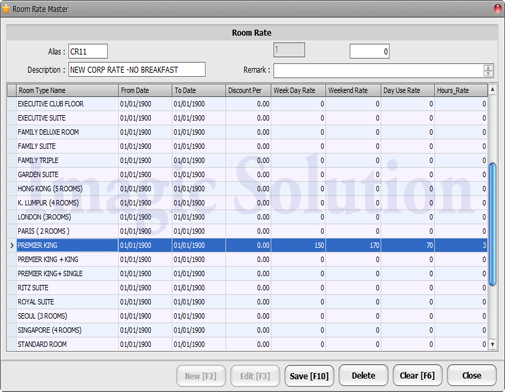Click PREMIER KING discount 0.00 cell
505x392 pixels.
tap(248, 245)
